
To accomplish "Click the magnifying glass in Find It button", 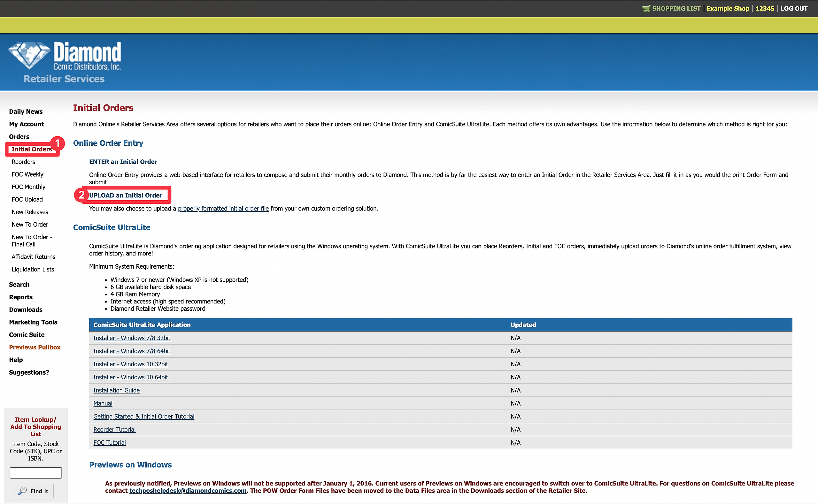I will tap(22, 491).
